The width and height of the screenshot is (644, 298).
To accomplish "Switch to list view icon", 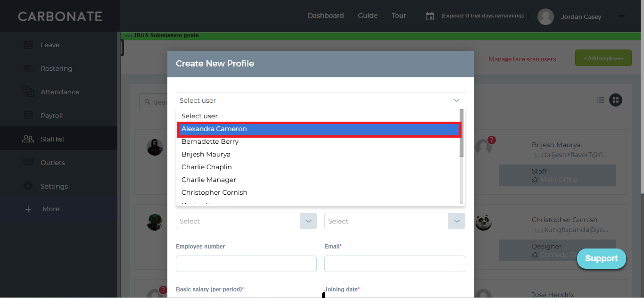I will (x=600, y=100).
